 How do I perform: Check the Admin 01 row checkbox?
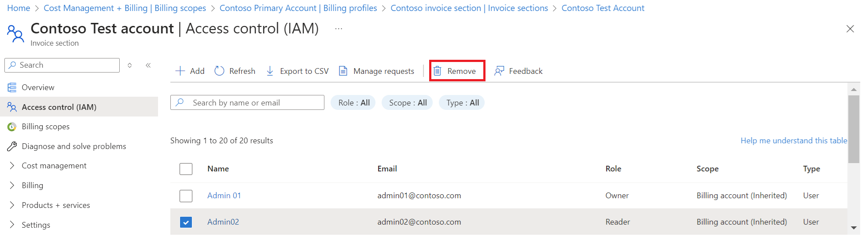click(186, 196)
